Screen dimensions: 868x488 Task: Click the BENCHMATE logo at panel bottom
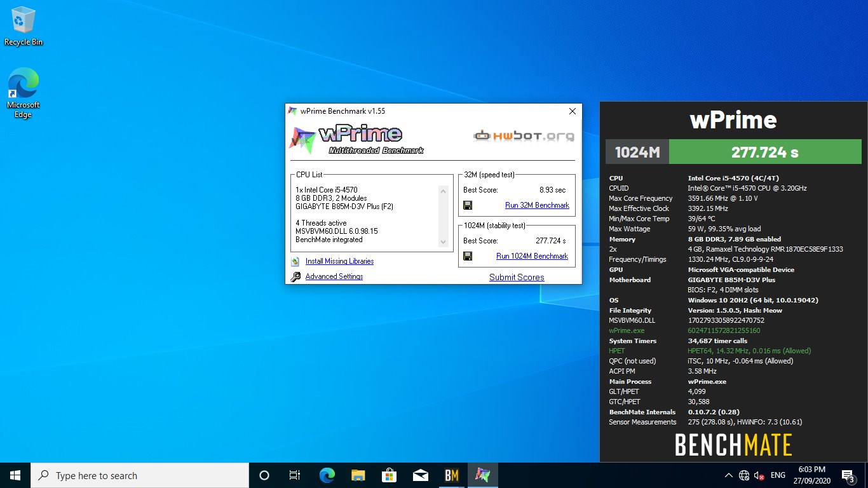pyautogui.click(x=733, y=445)
